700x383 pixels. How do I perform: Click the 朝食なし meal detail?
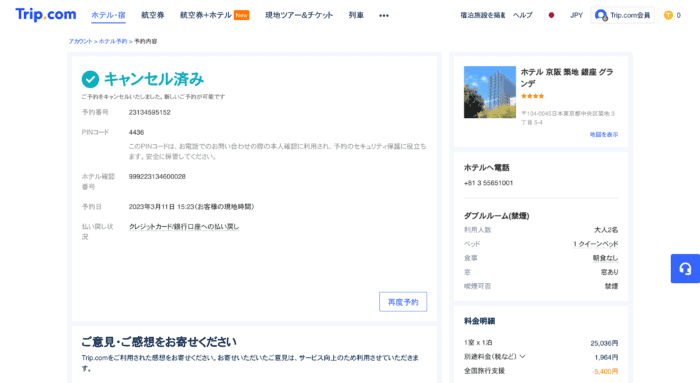[x=605, y=258]
